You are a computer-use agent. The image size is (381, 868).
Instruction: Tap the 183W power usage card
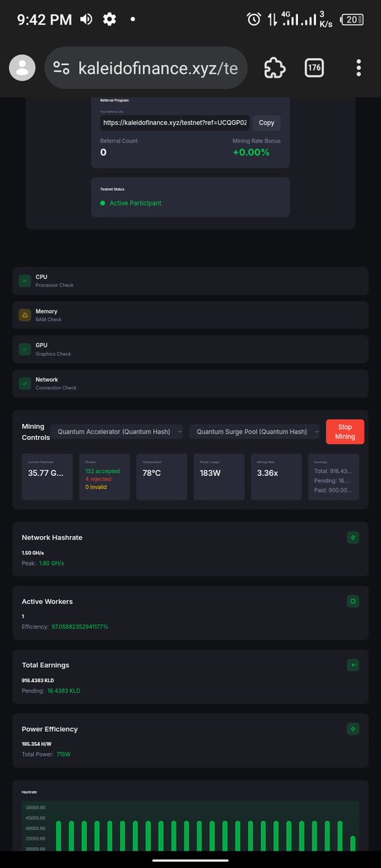(x=219, y=477)
